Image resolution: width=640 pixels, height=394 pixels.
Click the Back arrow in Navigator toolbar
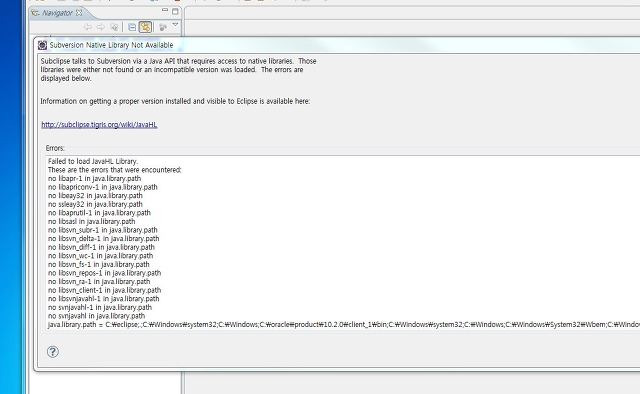(87, 27)
